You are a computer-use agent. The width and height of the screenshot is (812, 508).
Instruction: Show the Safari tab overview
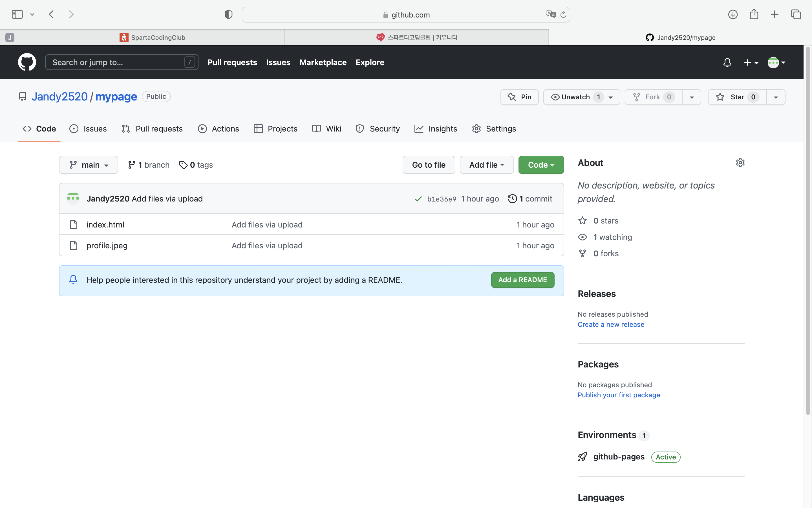(796, 14)
